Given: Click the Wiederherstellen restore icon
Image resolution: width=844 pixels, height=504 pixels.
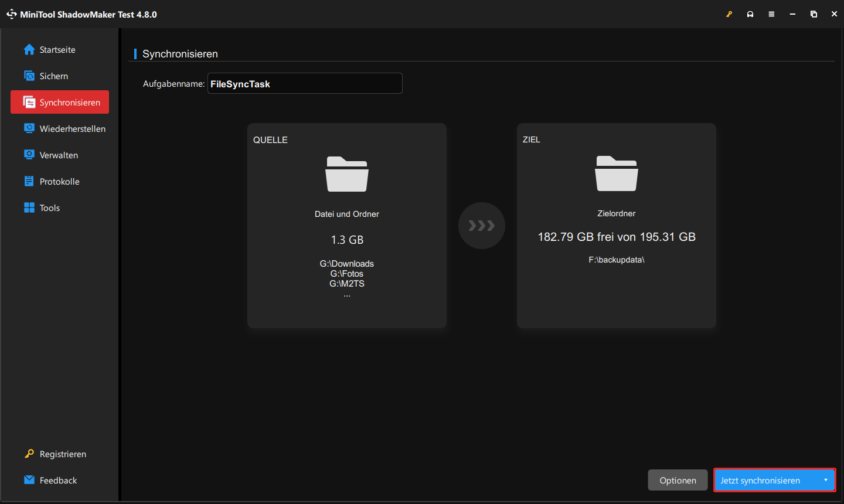Looking at the screenshot, I should [x=29, y=128].
